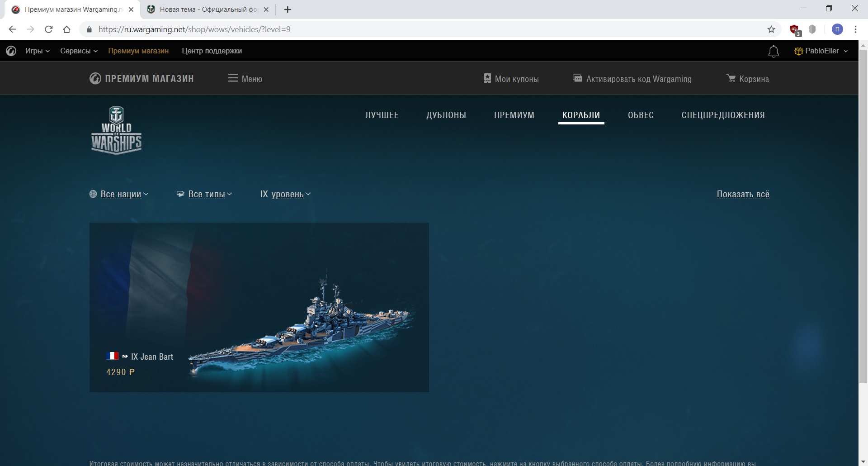868x466 pixels.
Task: Open the IX уровень level filter
Action: coord(286,194)
